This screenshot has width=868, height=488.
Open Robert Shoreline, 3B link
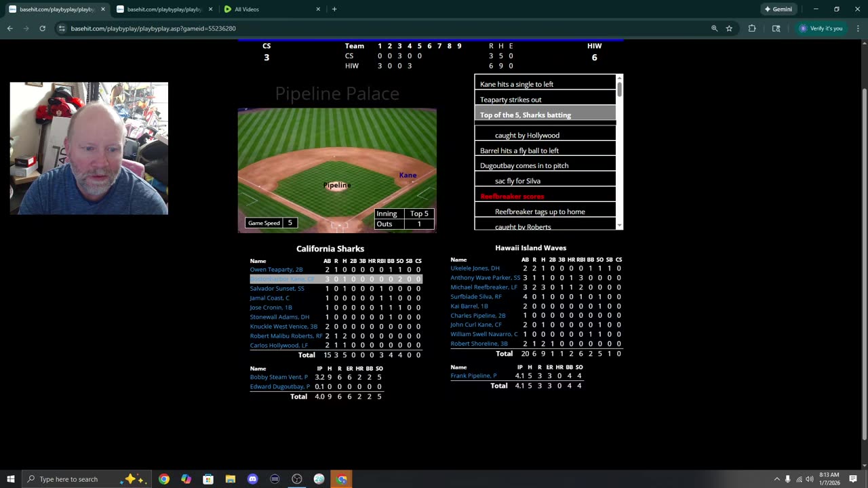(x=479, y=344)
